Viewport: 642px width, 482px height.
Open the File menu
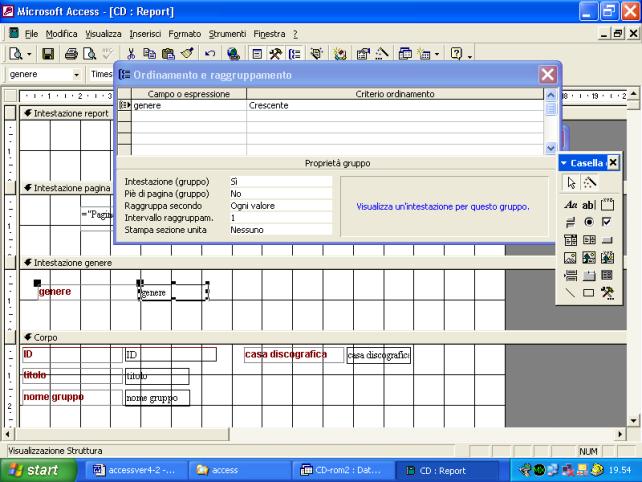tap(31, 34)
